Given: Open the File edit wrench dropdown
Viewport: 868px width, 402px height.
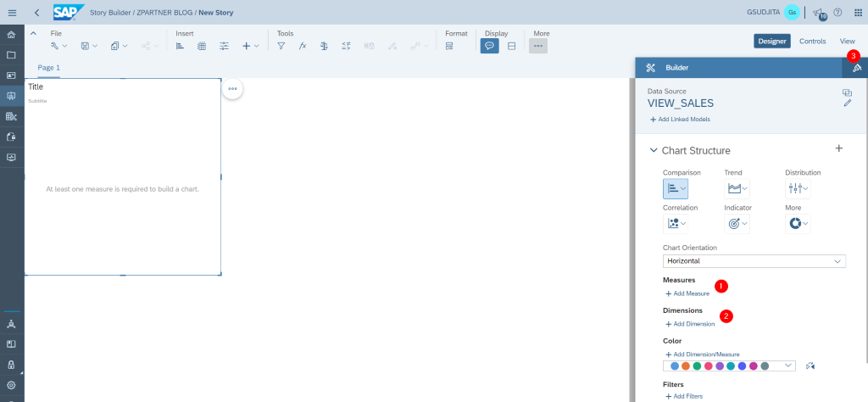Looking at the screenshot, I should click(x=58, y=47).
